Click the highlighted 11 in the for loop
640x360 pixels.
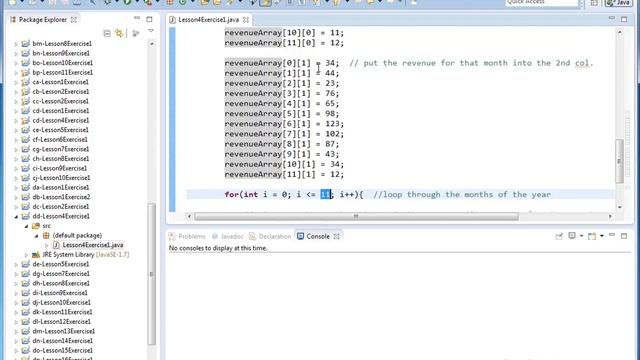[326, 194]
